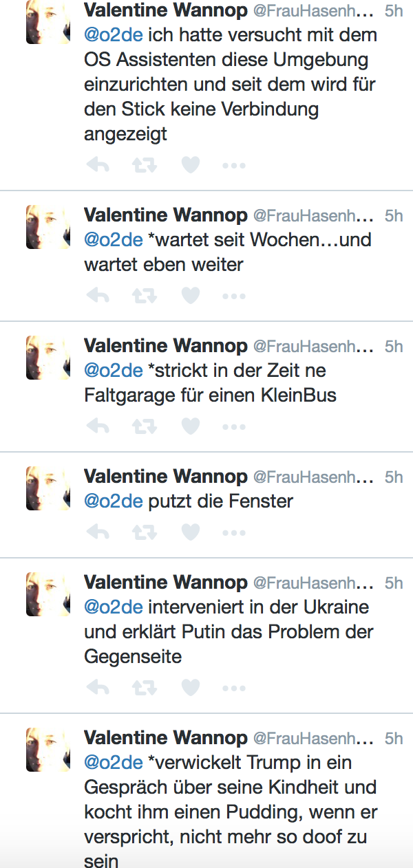Click the avatar on the 'wartet seit Wochen' tweet

point(47,227)
